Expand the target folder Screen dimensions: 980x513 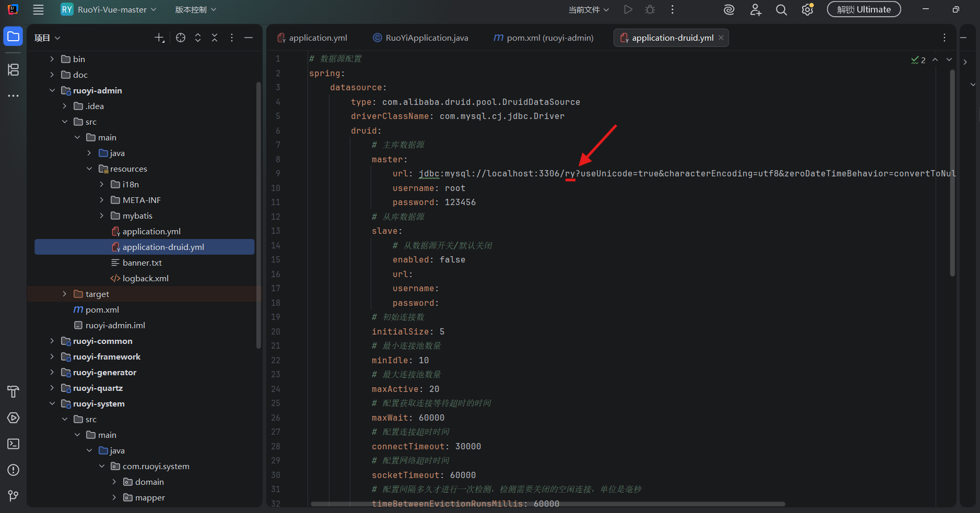pyautogui.click(x=64, y=294)
